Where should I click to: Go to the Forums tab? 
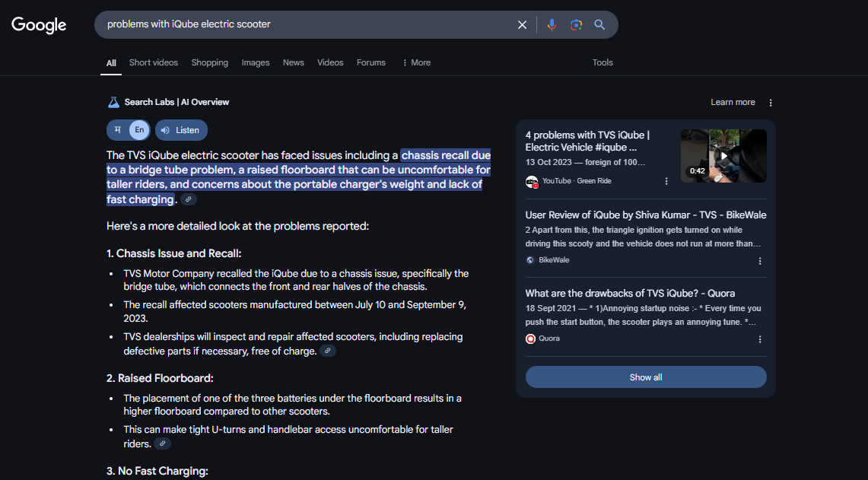point(370,62)
